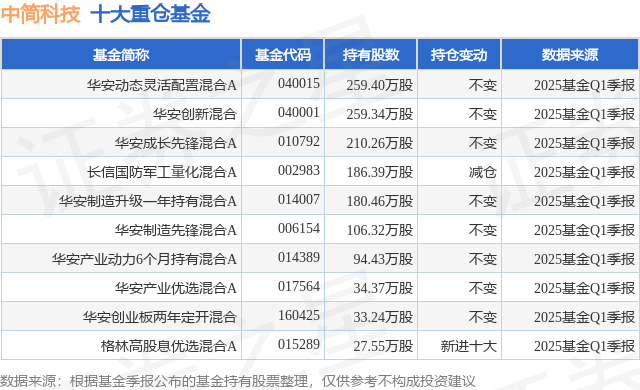The height and width of the screenshot is (390, 640).
Task: Select fund 华安创新混合
Action: (195, 114)
